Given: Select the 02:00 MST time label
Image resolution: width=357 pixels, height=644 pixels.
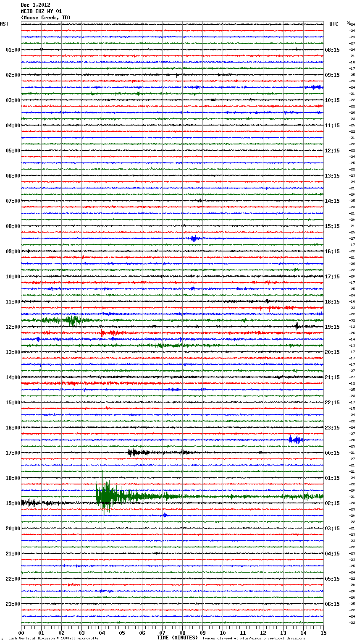Looking at the screenshot, I should (13, 75).
